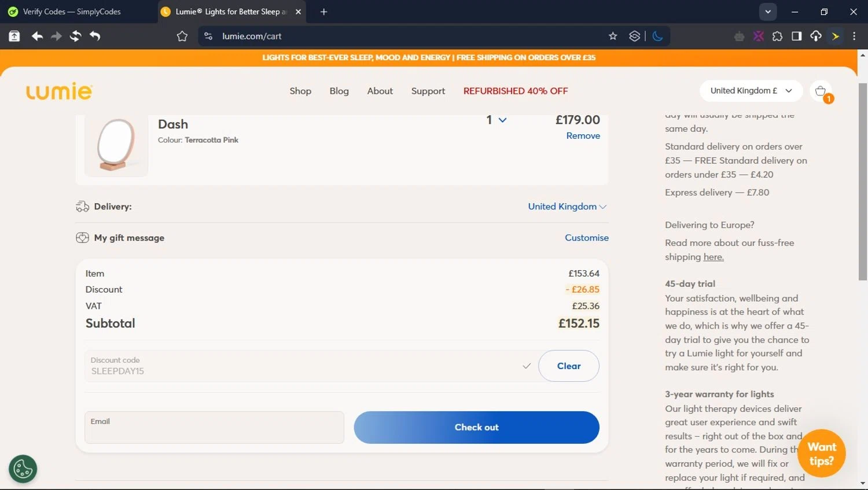The height and width of the screenshot is (490, 868).
Task: Click the Discount code field
Action: pyautogui.click(x=311, y=366)
